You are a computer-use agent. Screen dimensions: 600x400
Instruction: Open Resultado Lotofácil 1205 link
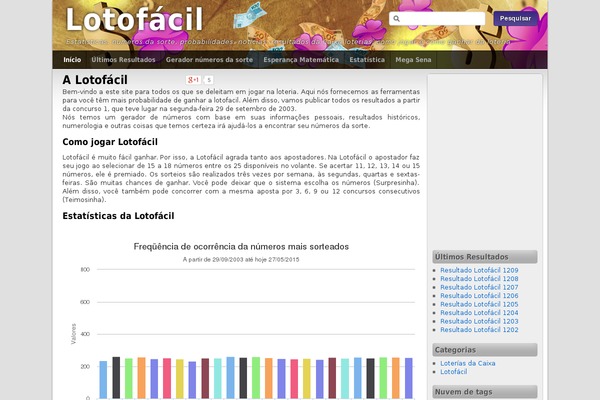click(x=479, y=304)
